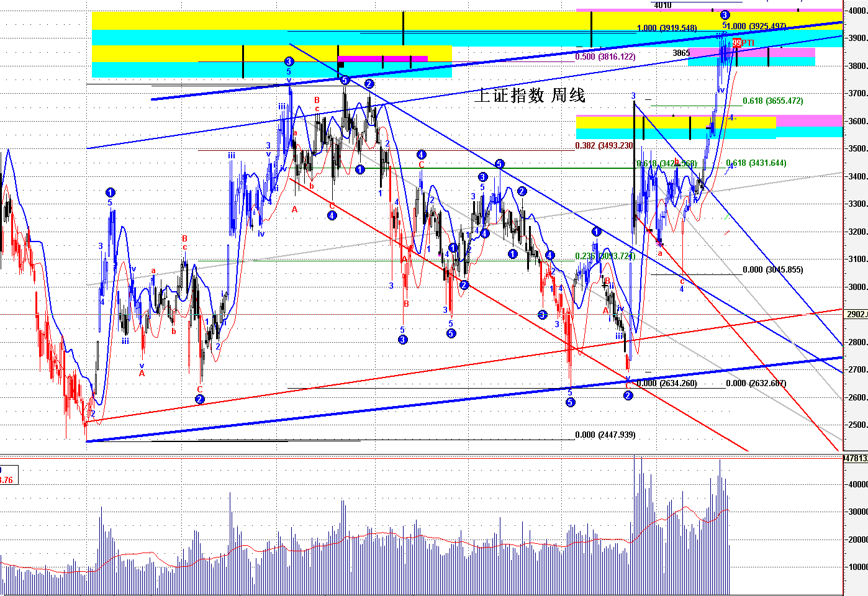Select the small black square marker under magenta bar
This screenshot has width=868, height=596.
[340, 64]
